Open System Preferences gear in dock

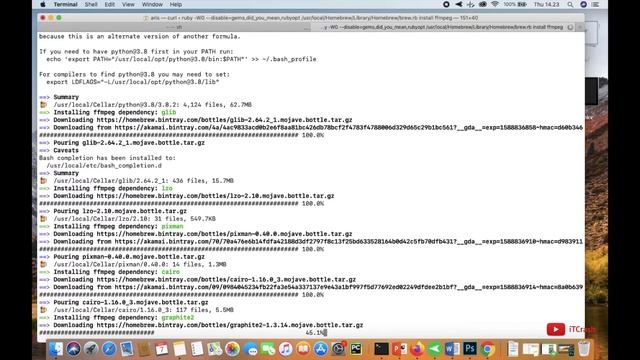[x=338, y=349]
